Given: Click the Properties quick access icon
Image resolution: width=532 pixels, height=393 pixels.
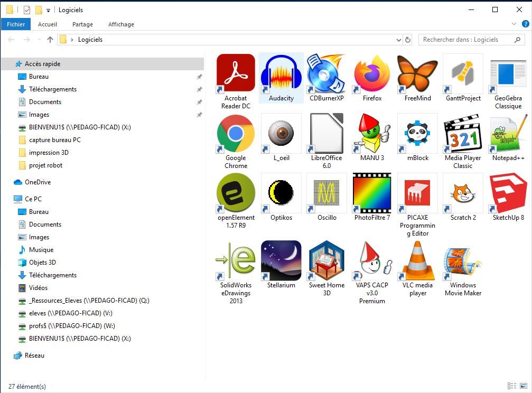Looking at the screenshot, I should point(27,10).
